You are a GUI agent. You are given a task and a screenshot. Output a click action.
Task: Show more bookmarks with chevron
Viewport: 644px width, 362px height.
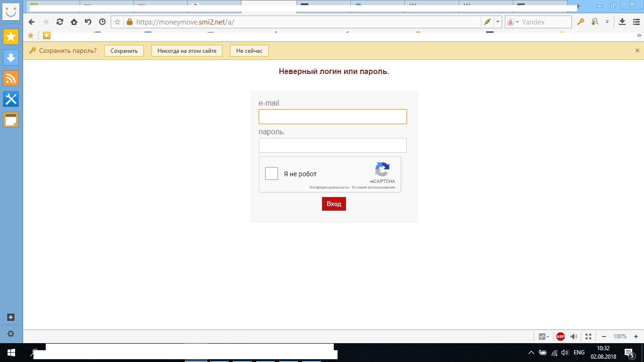[x=639, y=35]
